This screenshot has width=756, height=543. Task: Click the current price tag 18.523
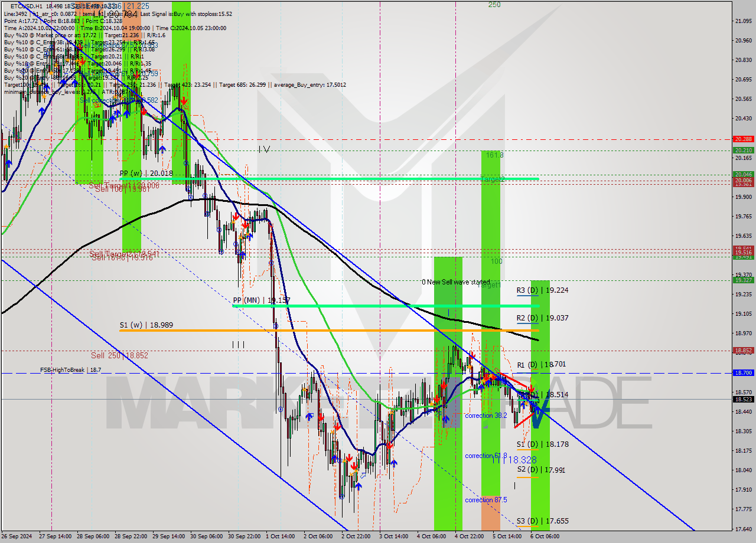[743, 399]
